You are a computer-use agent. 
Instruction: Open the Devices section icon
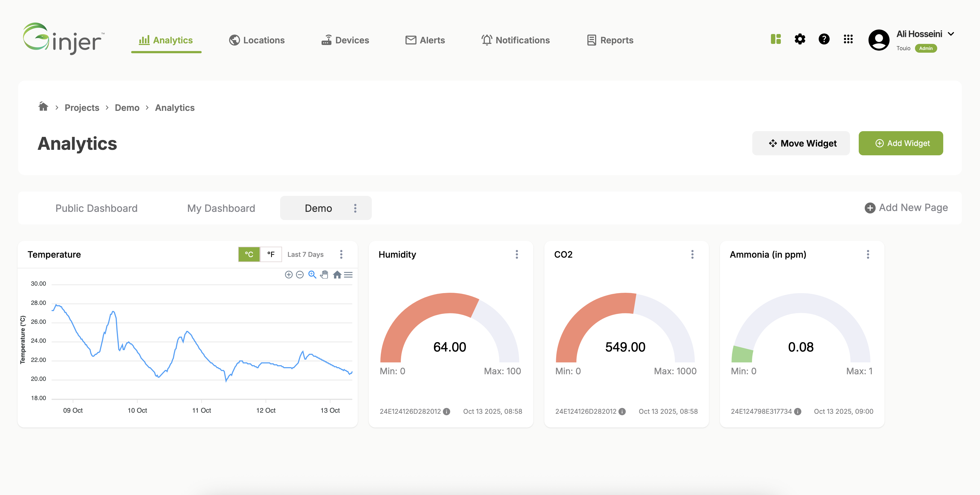click(x=327, y=40)
